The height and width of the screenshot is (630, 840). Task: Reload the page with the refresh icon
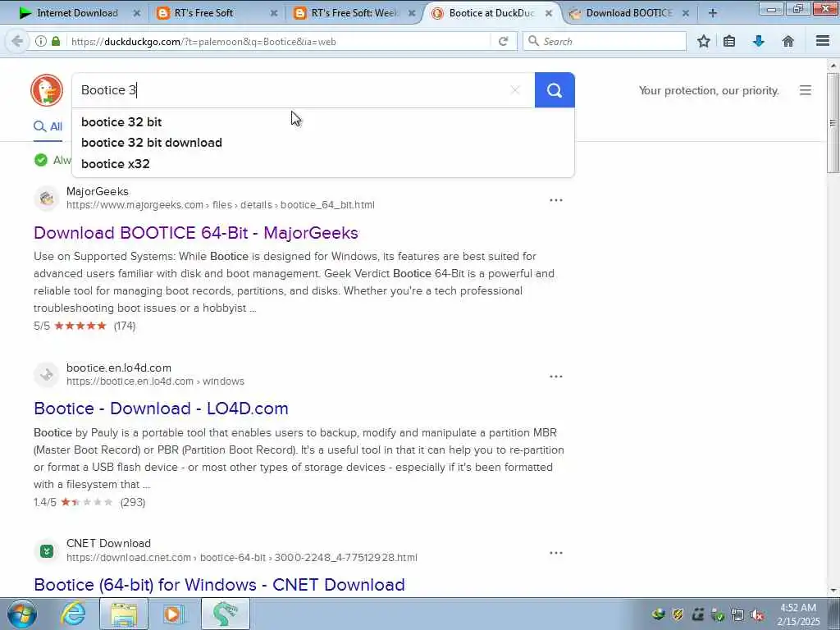pyautogui.click(x=503, y=41)
